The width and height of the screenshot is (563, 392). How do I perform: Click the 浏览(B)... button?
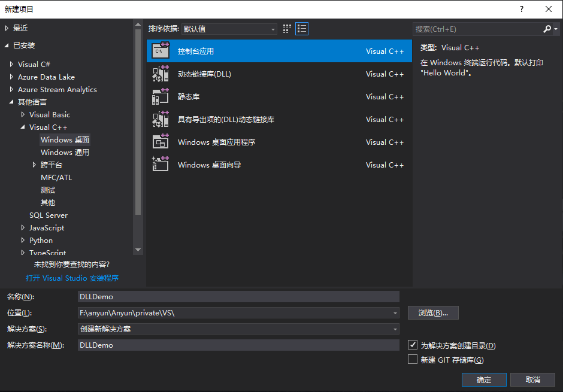tap(433, 313)
